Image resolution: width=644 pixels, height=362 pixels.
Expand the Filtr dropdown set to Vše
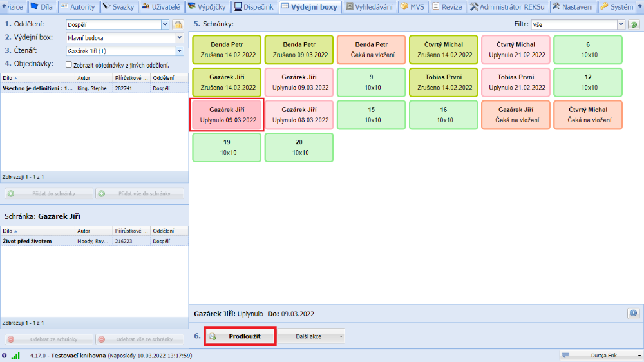click(621, 24)
